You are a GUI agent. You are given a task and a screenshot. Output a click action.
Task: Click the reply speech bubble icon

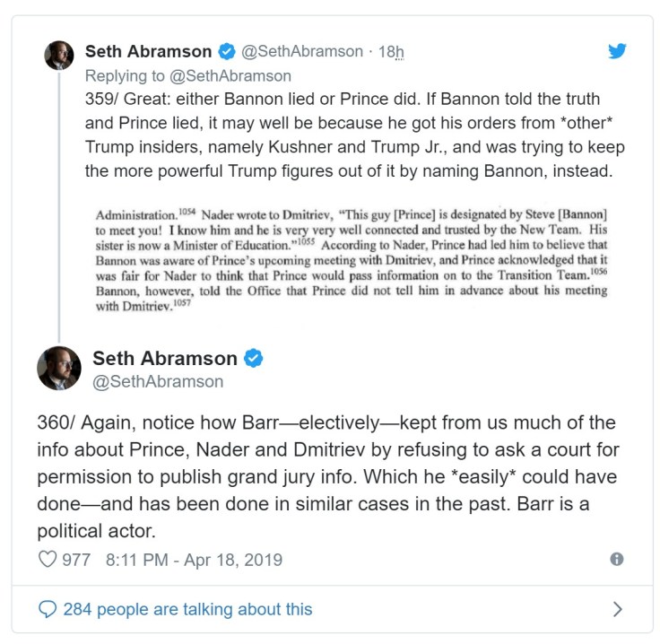tap(48, 610)
